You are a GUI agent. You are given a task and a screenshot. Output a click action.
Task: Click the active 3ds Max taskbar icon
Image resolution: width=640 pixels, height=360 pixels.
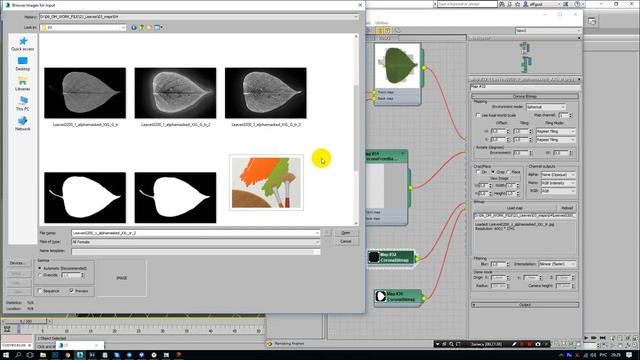[80, 355]
